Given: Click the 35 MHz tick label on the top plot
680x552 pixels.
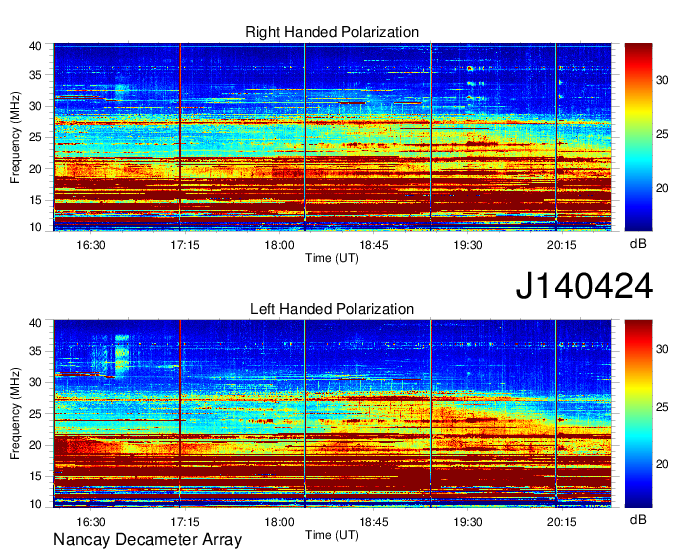Looking at the screenshot, I should 35,75.
